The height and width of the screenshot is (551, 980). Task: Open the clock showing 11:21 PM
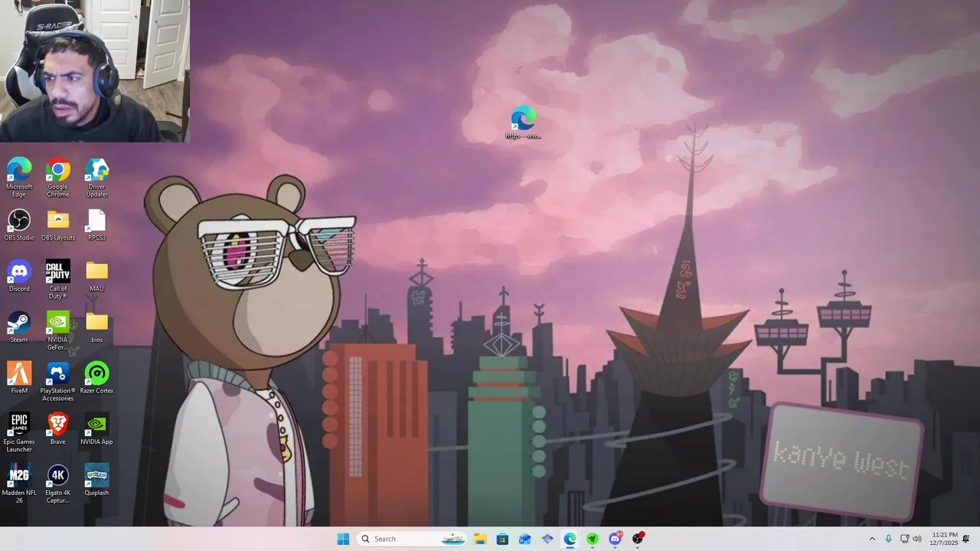click(x=945, y=539)
